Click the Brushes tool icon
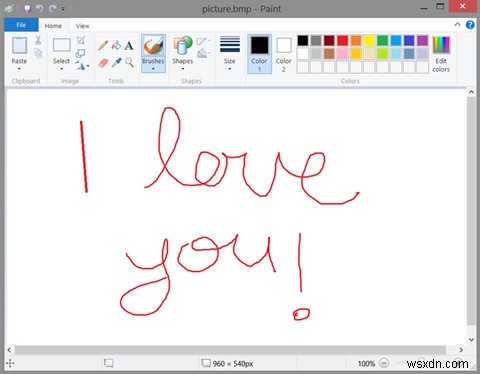This screenshot has width=480, height=374. 153,45
